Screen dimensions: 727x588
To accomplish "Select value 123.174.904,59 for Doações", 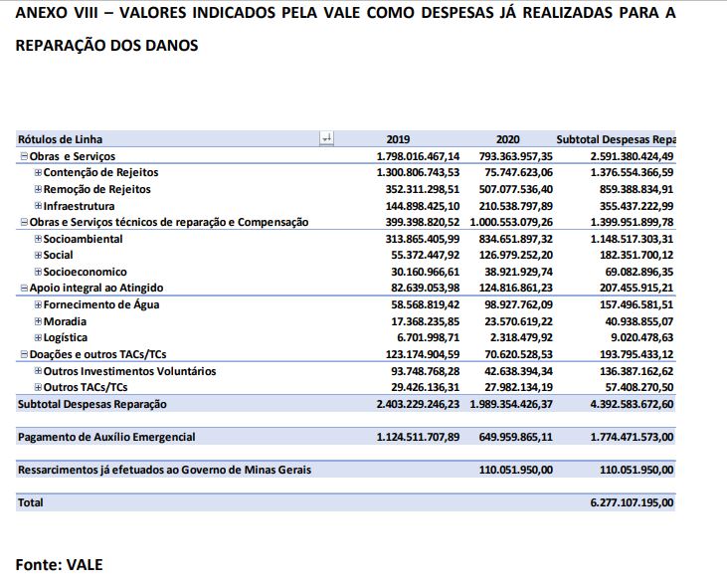I will click(x=423, y=354).
